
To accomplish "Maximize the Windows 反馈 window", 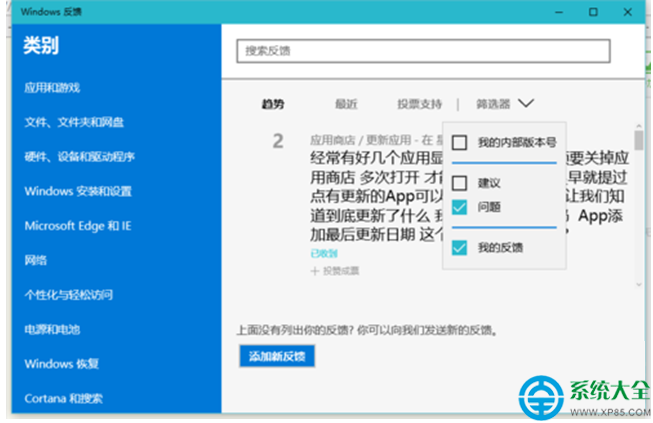I will coord(593,12).
